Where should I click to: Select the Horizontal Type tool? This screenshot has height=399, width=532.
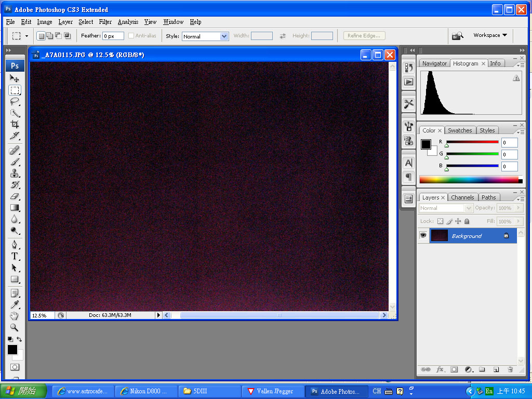pyautogui.click(x=15, y=256)
